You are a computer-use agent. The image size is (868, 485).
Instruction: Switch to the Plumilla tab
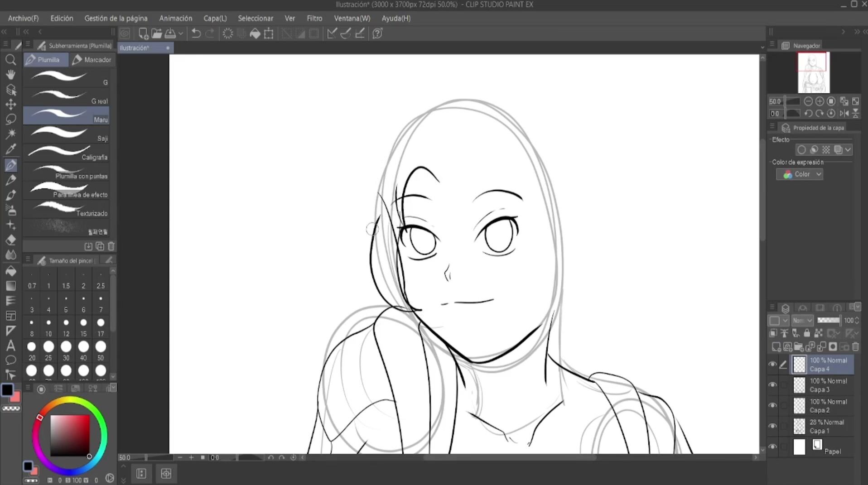pyautogui.click(x=46, y=60)
